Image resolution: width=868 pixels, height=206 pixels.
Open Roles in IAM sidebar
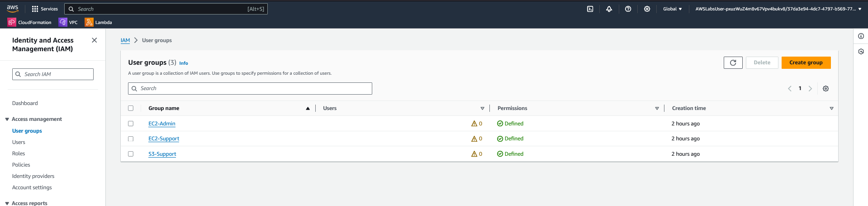[x=19, y=153]
